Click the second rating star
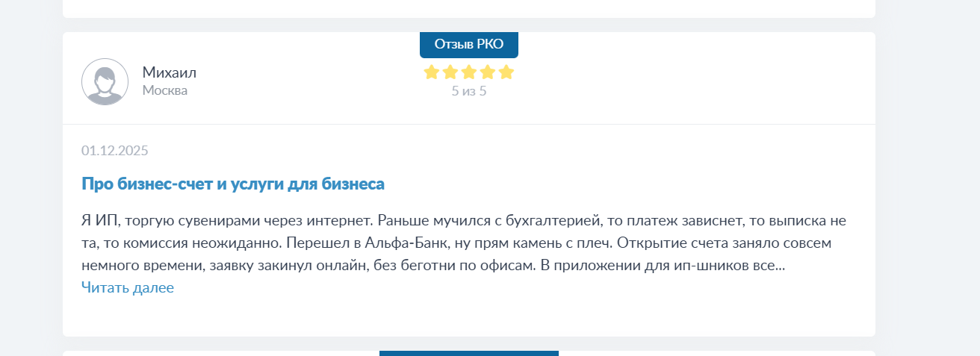 450,72
